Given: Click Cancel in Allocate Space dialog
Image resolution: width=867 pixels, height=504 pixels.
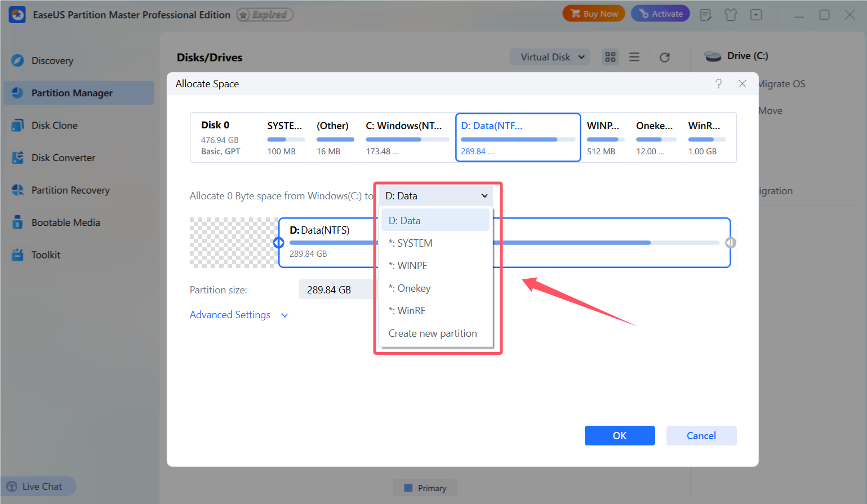Looking at the screenshot, I should point(701,436).
